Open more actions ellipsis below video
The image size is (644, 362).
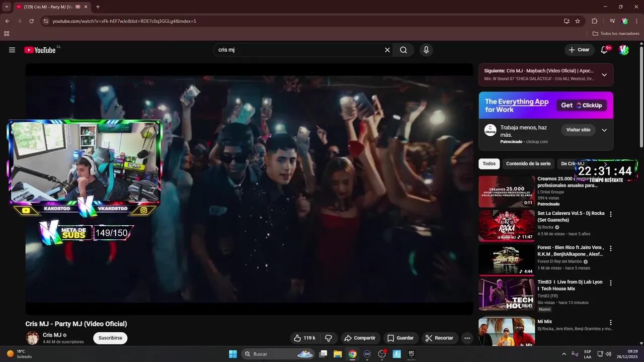tap(467, 338)
